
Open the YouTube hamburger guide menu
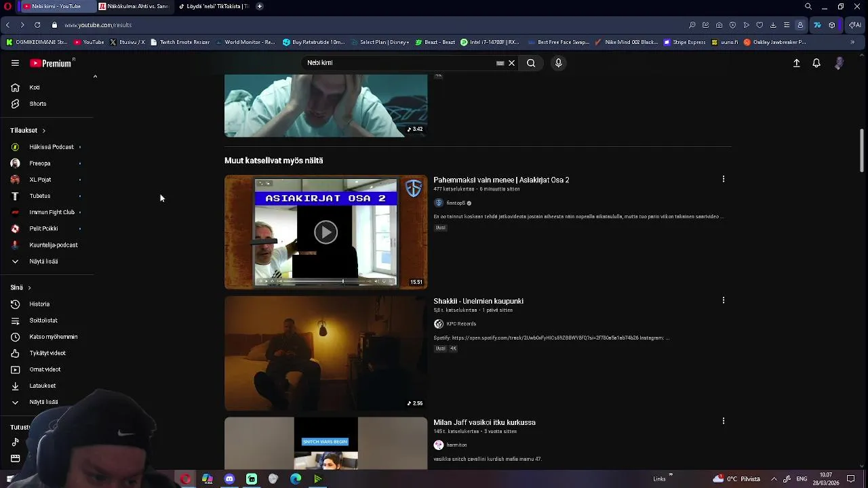click(x=15, y=63)
